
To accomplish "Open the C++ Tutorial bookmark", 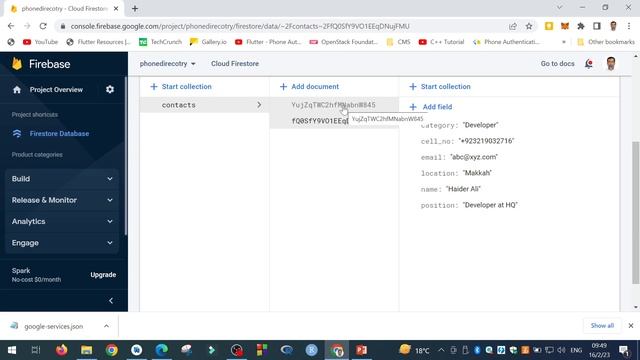I will tap(442, 42).
